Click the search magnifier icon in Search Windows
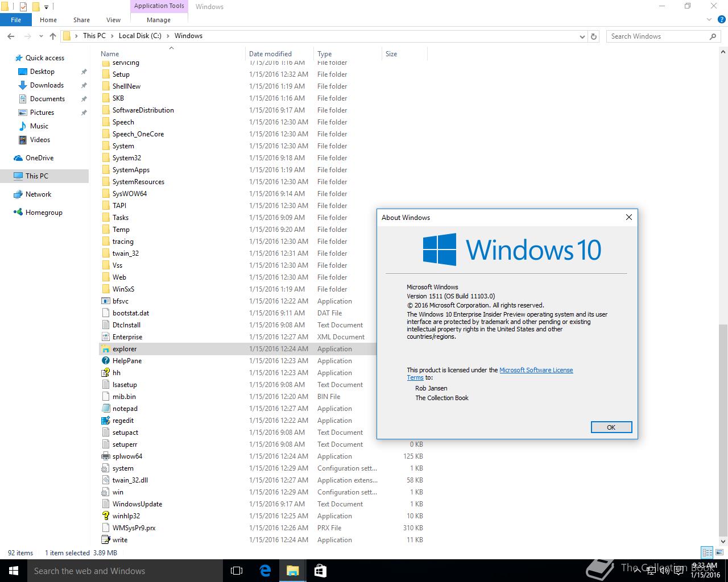 [713, 36]
